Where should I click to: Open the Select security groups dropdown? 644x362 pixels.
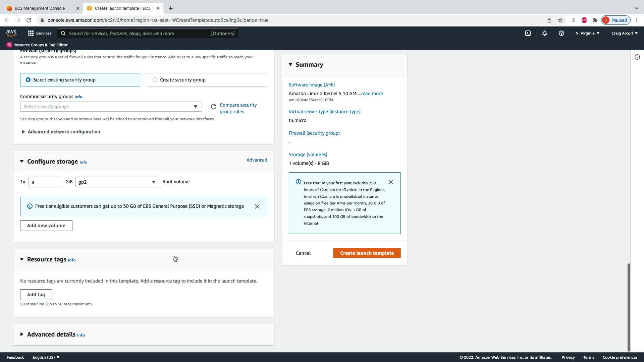click(x=111, y=107)
